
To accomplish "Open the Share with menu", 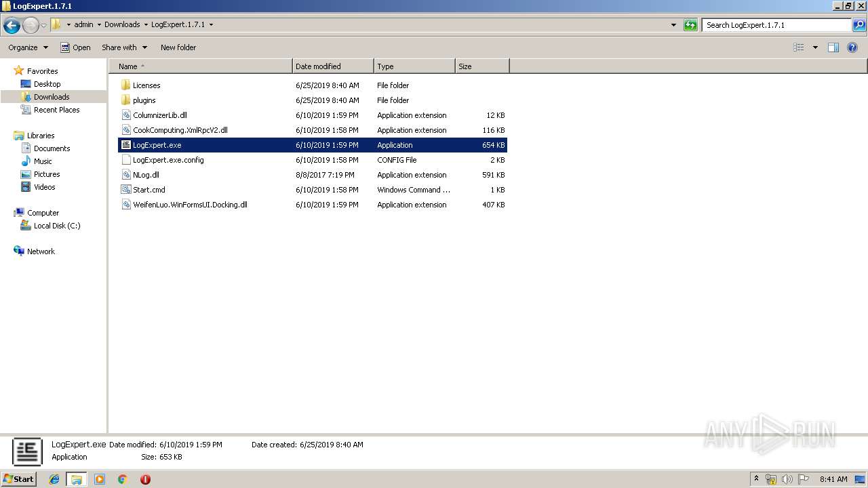I will coord(124,47).
